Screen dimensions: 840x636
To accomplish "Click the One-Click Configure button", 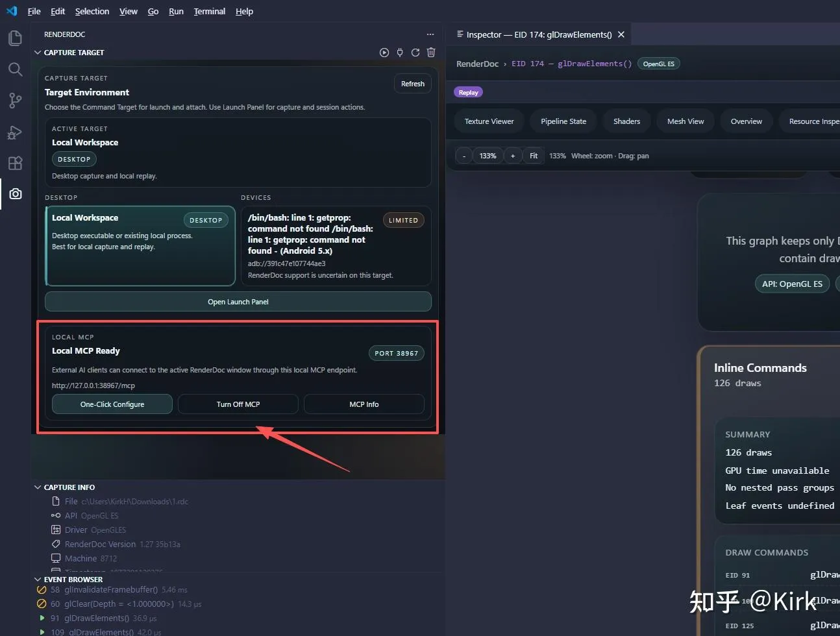I will click(112, 404).
